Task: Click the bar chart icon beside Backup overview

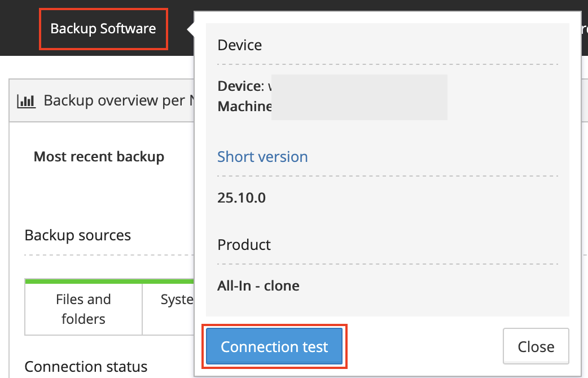Action: [26, 100]
